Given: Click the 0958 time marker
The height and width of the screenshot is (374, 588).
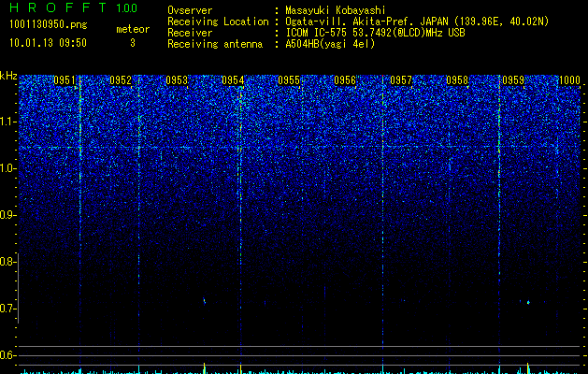Looking at the screenshot, I should tap(457, 80).
